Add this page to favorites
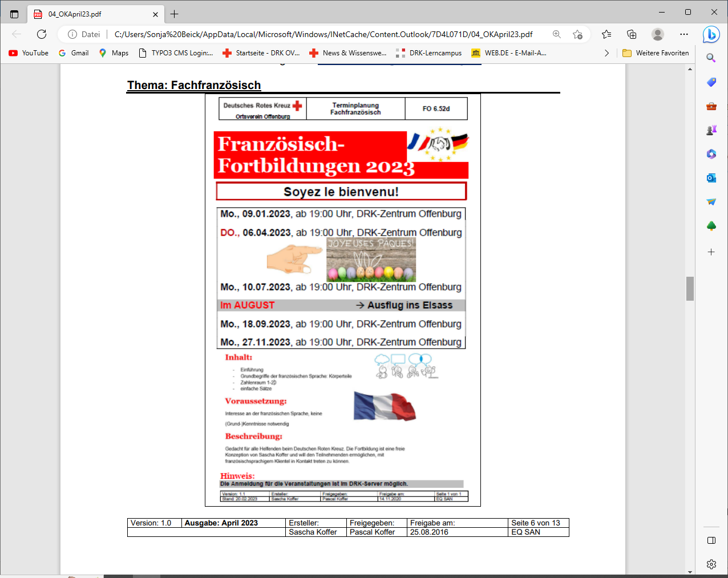Image resolution: width=728 pixels, height=578 pixels. (x=578, y=34)
